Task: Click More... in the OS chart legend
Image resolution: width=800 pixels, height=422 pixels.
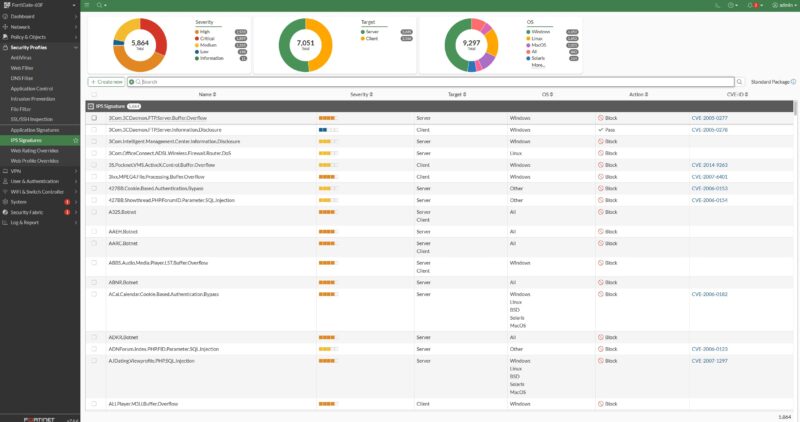Action: [x=538, y=65]
